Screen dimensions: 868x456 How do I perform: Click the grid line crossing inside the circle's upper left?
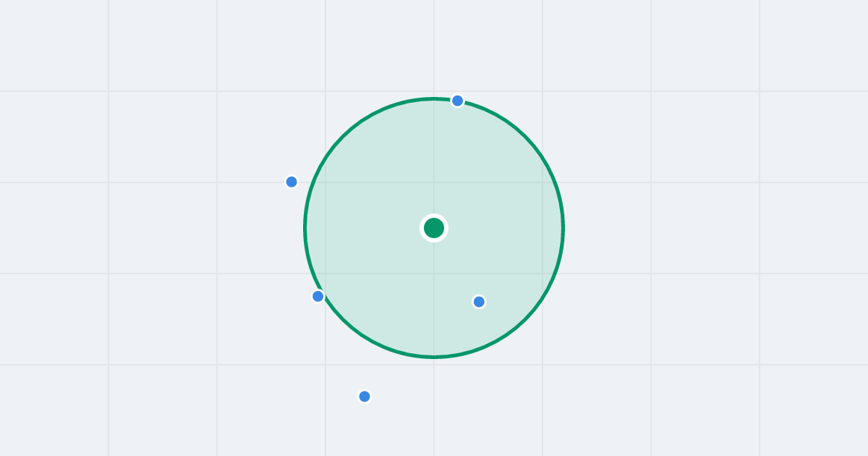coord(325,182)
